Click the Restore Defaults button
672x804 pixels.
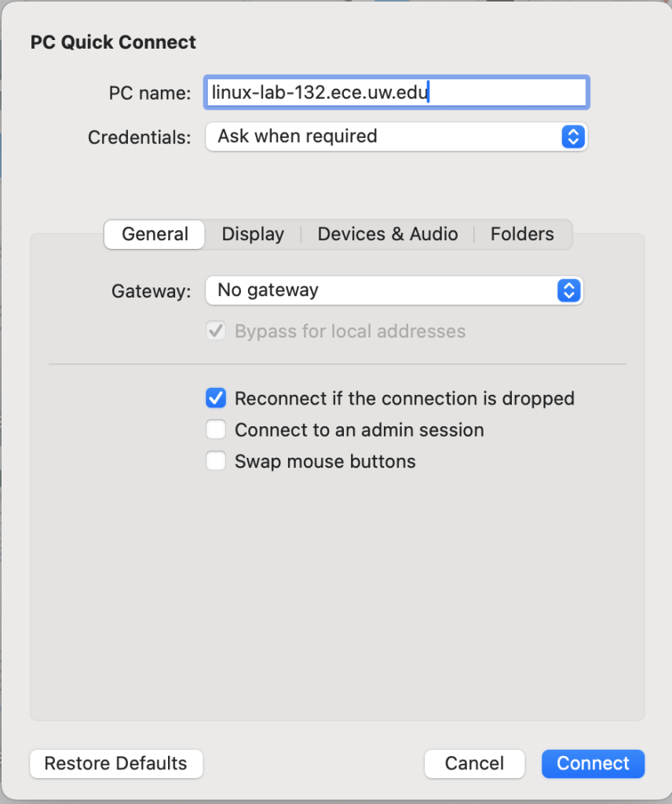[x=116, y=763]
